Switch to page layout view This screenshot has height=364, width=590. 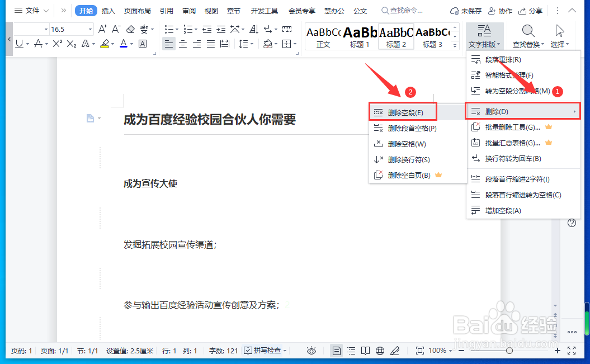[x=337, y=351]
